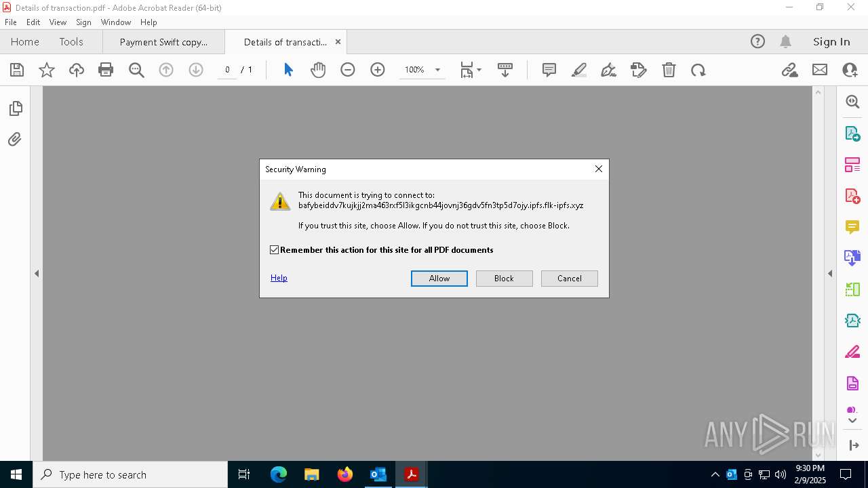Switch to the Home tab
This screenshot has width=868, height=488.
(25, 41)
